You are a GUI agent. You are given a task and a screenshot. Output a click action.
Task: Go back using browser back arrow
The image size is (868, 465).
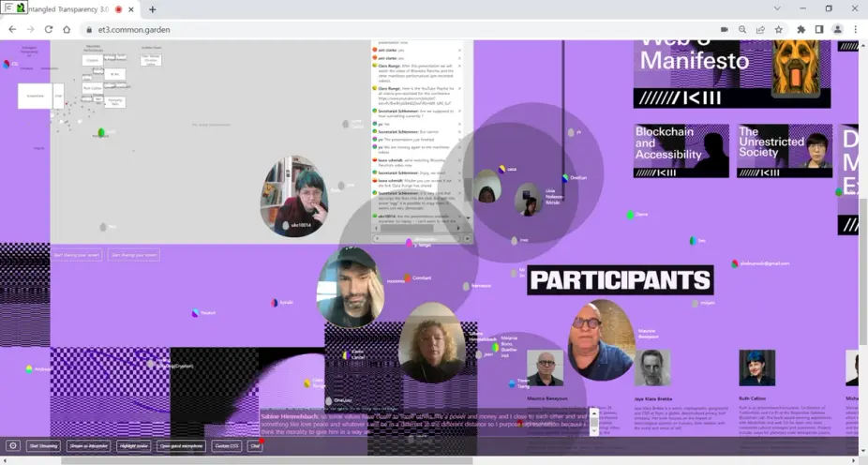12,29
